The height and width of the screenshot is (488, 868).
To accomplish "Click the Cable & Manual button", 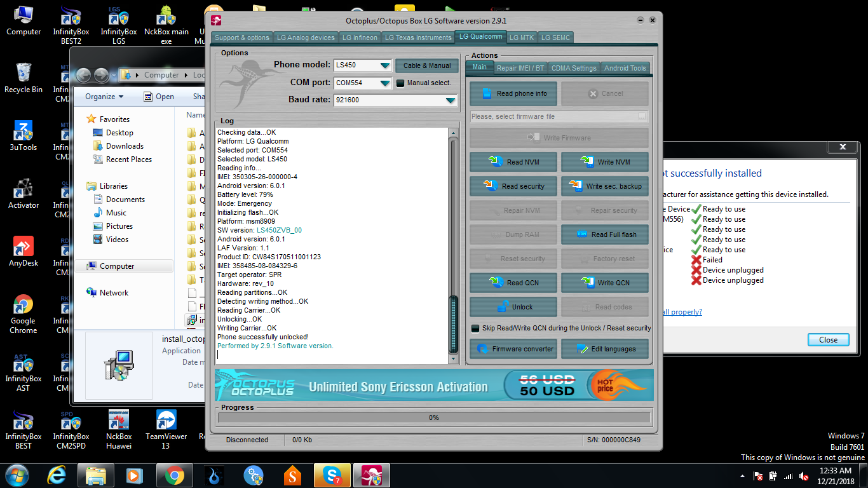I will tap(426, 65).
